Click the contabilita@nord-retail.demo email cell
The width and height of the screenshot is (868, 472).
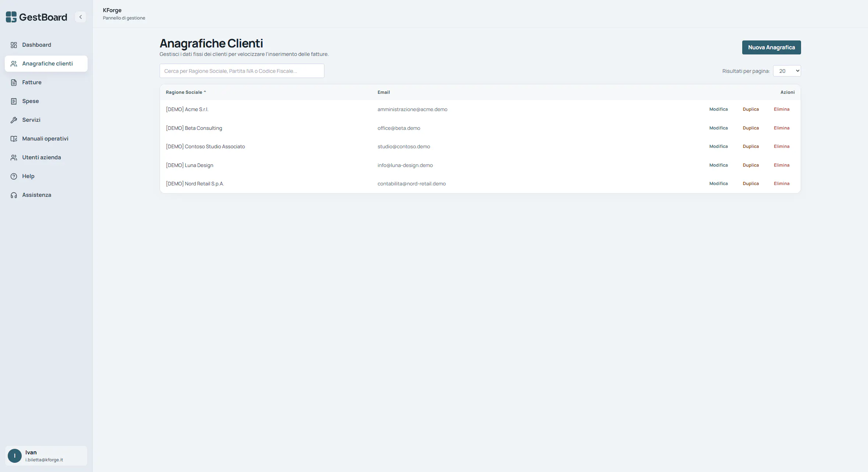coord(411,184)
